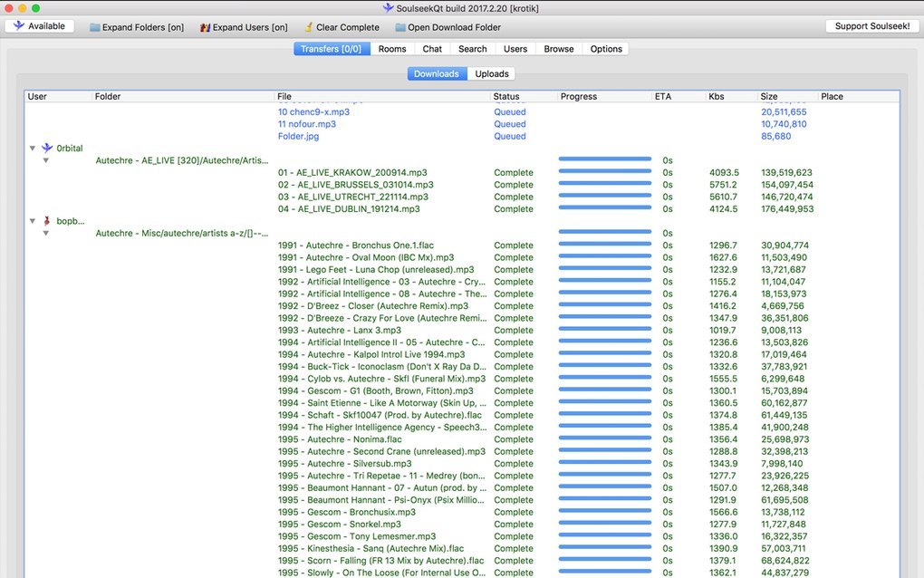Select queued file 10 chenc9-x.mp3
The height and width of the screenshot is (578, 924).
[313, 112]
